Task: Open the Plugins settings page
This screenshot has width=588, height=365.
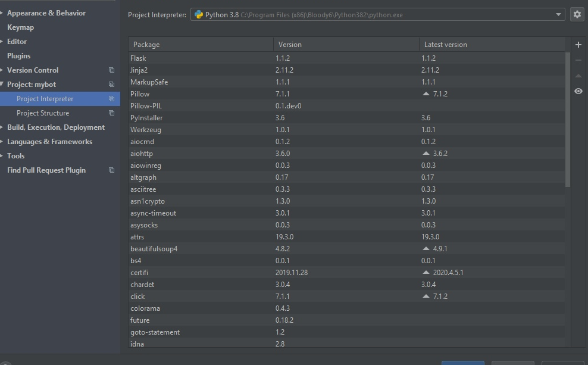Action: point(18,56)
